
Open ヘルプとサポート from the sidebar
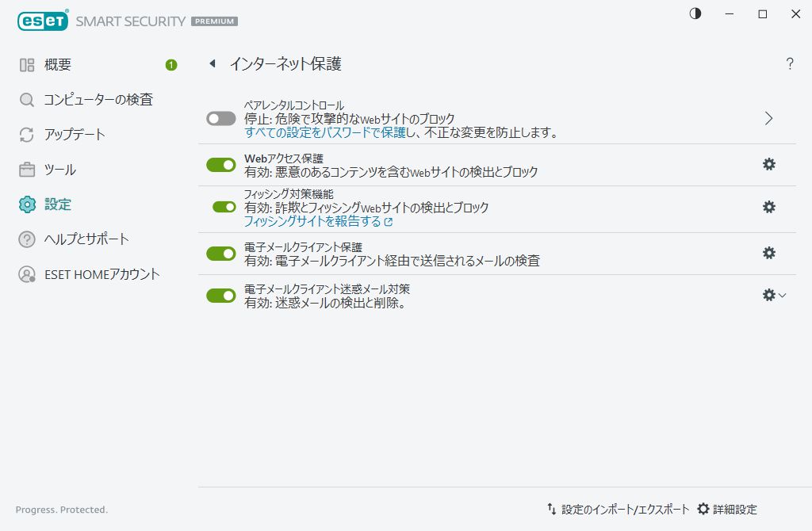(x=85, y=239)
